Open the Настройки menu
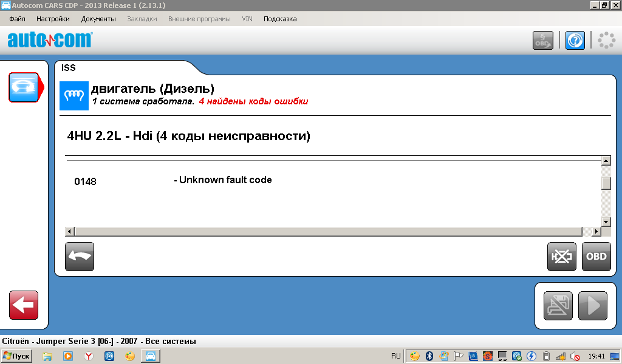Viewport: 622px width, 364px height. 53,19
